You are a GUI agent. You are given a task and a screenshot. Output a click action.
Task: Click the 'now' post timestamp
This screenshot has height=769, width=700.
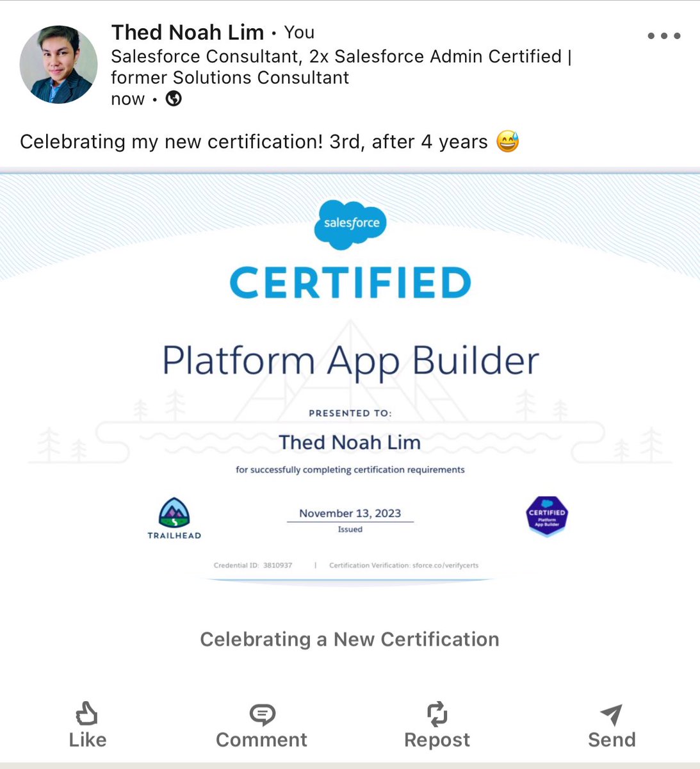pos(128,99)
